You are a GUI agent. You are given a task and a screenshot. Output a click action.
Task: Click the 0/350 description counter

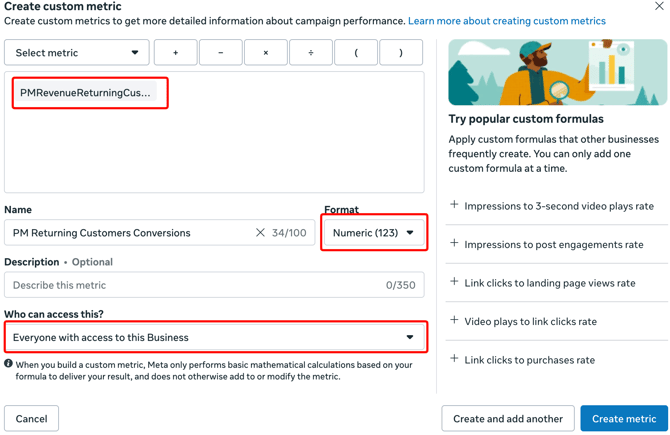pos(400,285)
